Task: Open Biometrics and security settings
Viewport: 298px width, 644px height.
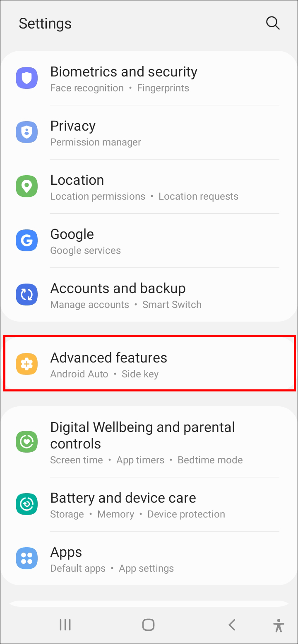Action: pyautogui.click(x=149, y=79)
